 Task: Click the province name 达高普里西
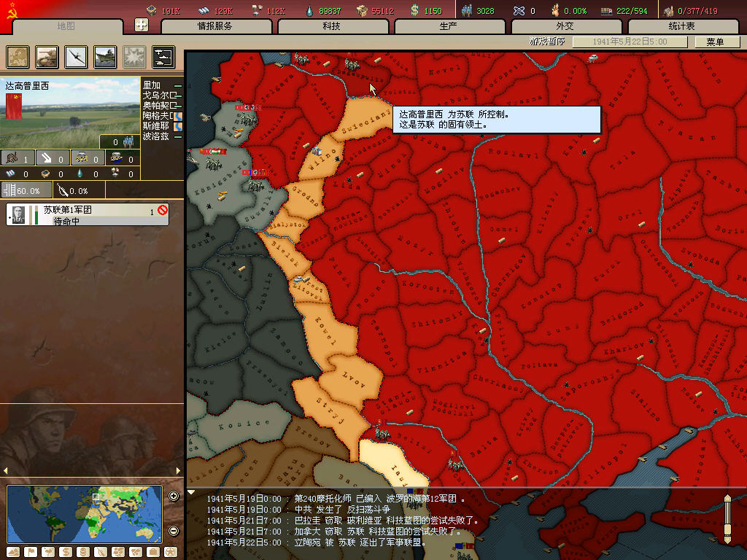27,86
